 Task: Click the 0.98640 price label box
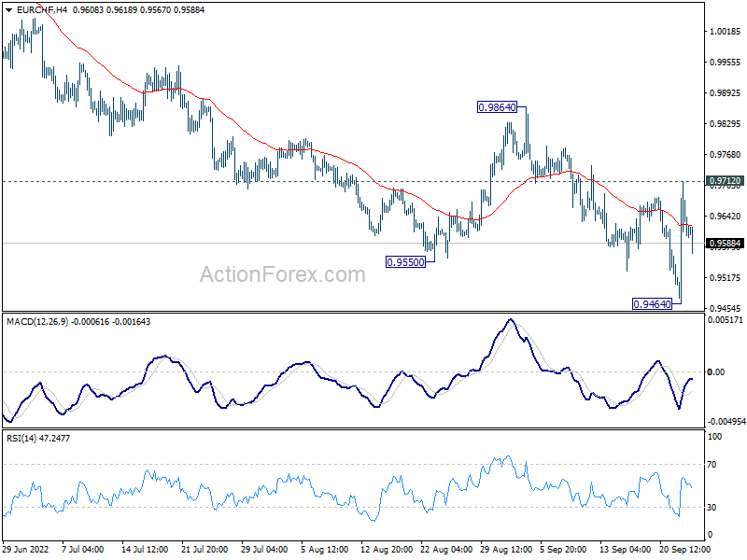(497, 107)
